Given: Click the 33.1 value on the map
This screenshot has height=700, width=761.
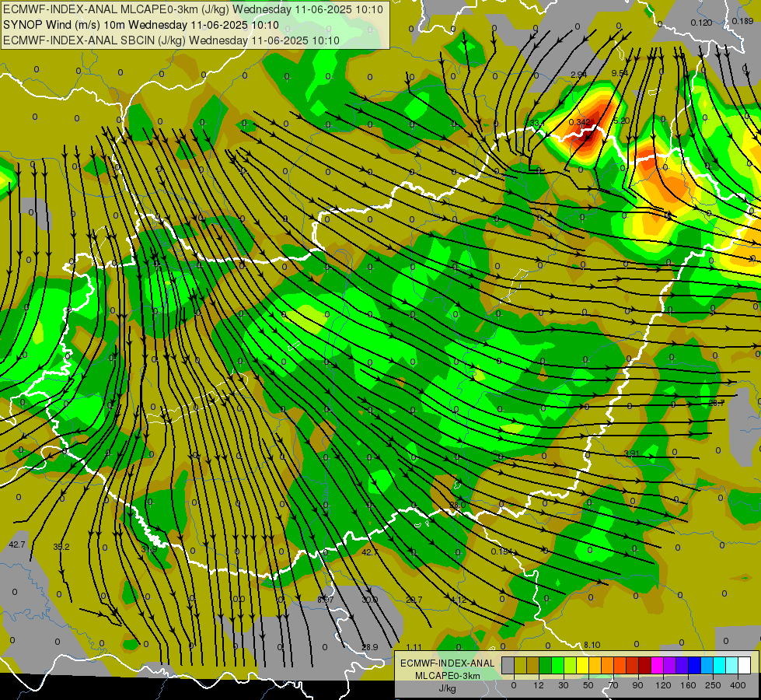Looking at the screenshot, I should tap(537, 123).
